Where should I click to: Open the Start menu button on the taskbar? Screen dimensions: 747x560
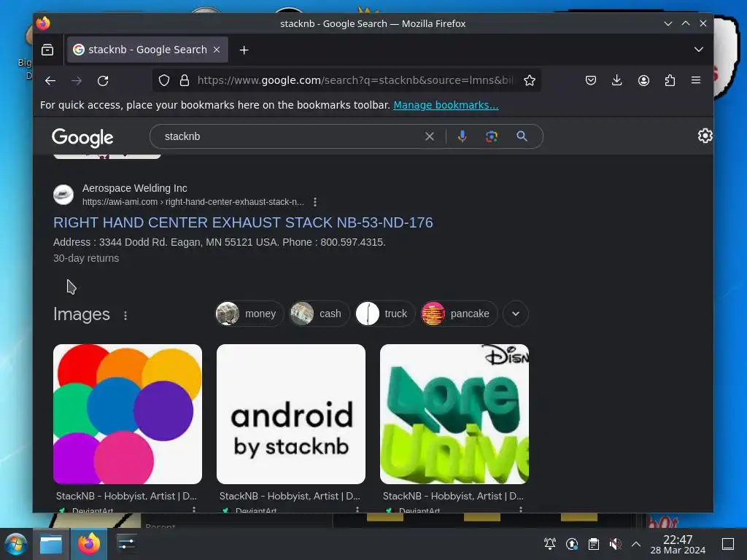click(16, 544)
